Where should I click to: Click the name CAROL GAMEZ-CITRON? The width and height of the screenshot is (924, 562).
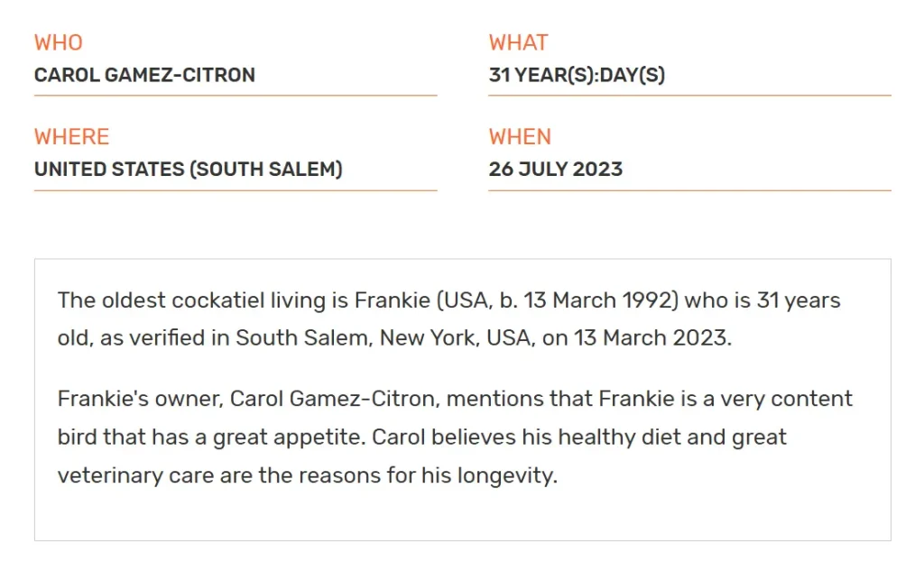[x=144, y=75]
